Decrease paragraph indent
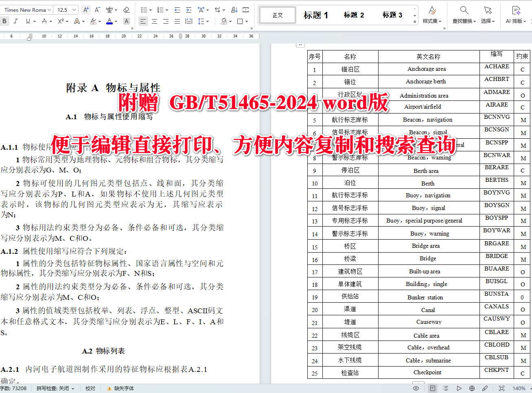Viewport: 532px width, 393px height. pos(177,10)
